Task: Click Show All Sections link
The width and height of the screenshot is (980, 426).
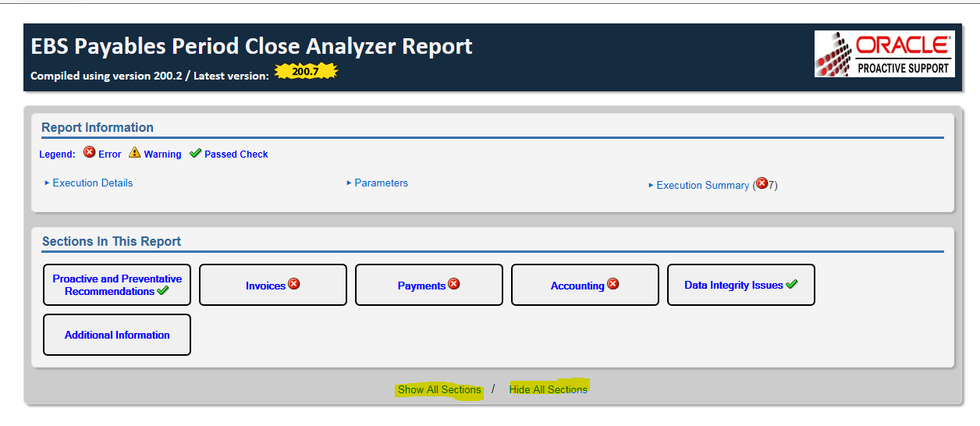Action: [439, 389]
